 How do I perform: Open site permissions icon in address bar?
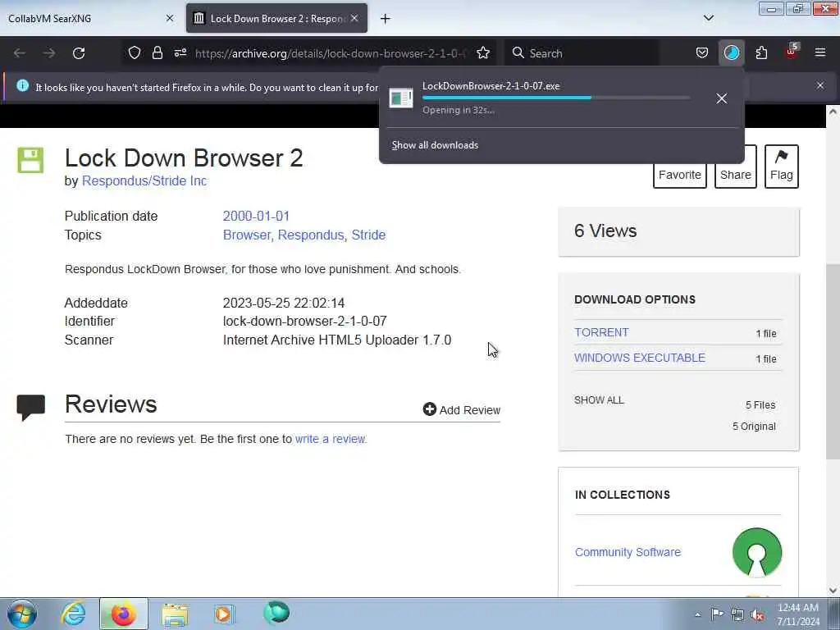click(180, 53)
